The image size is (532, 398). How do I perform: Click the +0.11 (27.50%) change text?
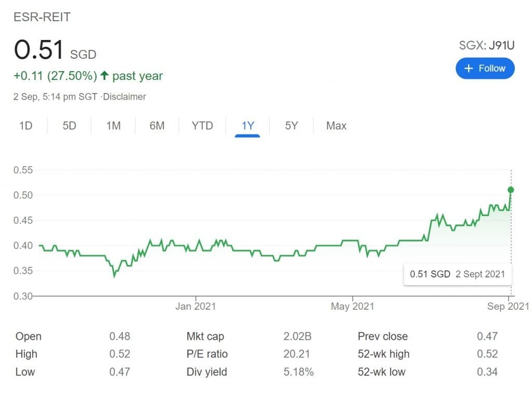click(x=55, y=76)
